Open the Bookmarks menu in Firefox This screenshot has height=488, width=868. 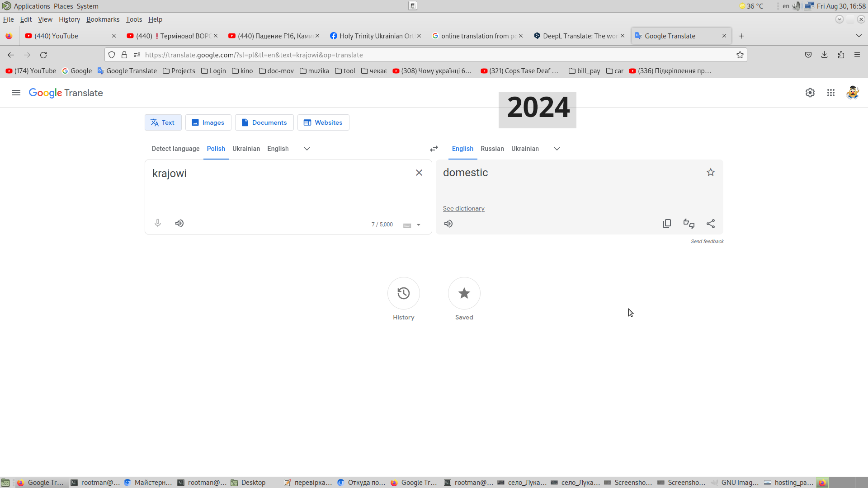click(103, 19)
